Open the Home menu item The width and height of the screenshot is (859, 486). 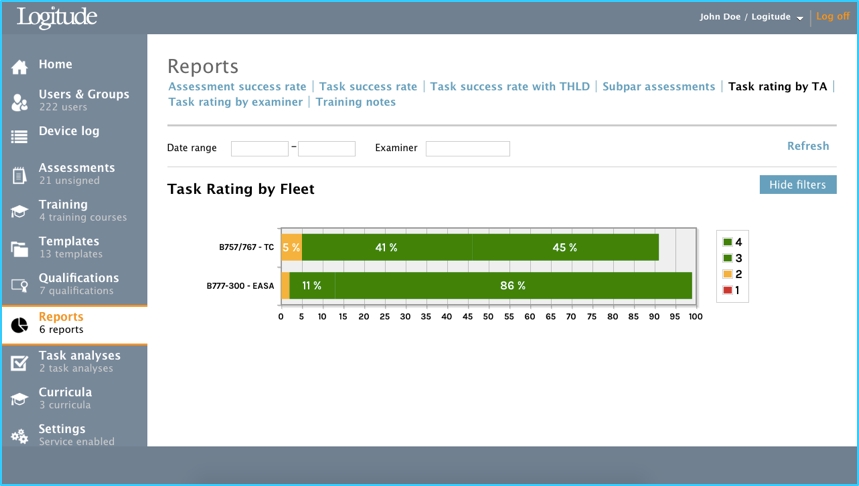55,64
